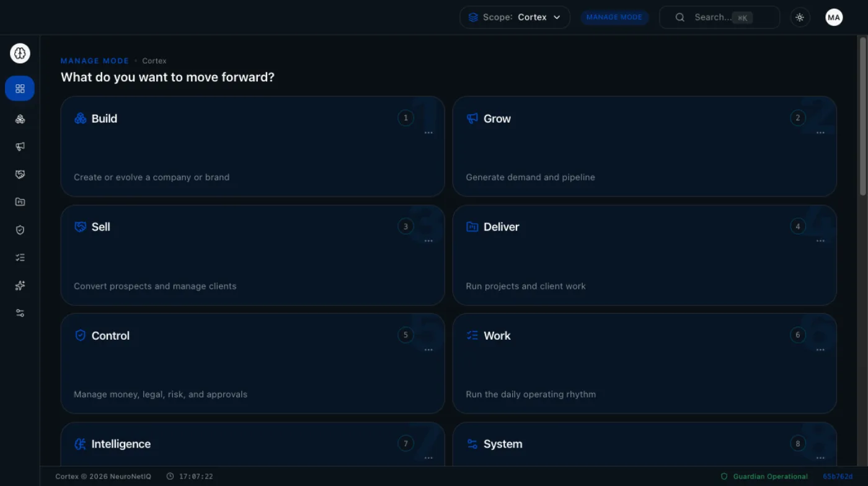This screenshot has height=486, width=868.
Task: Click number badge 5 on Control card
Action: pyautogui.click(x=406, y=335)
